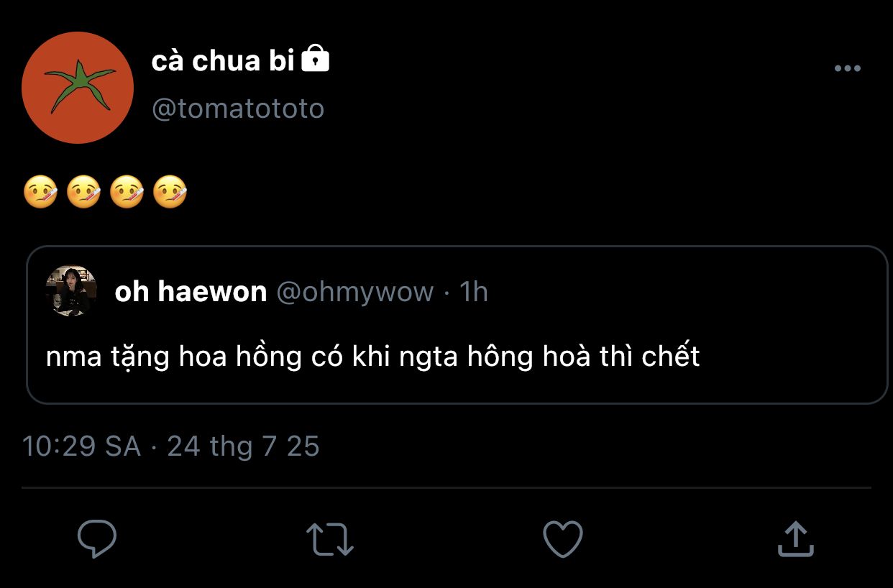Viewport: 893px width, 588px height.
Task: Open the oh haewon profile name
Action: point(191,292)
